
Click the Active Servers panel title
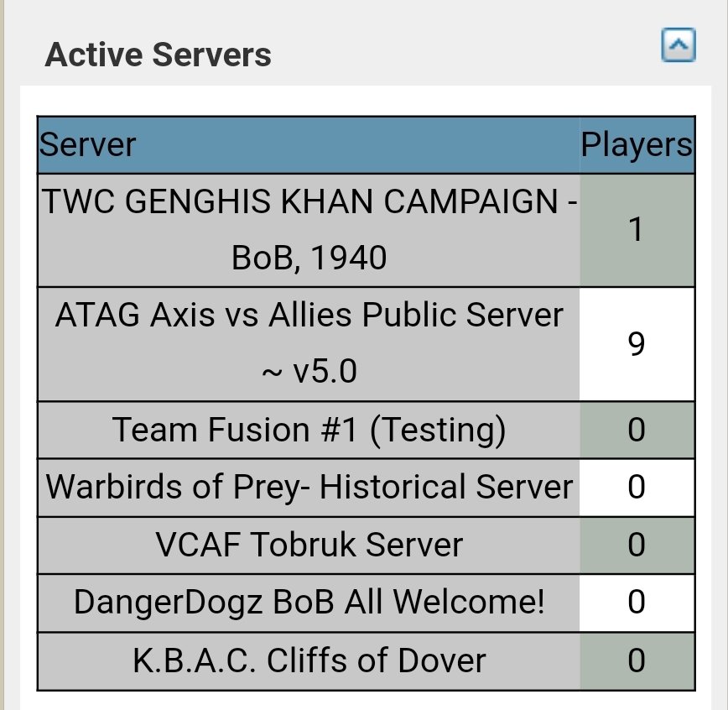coord(158,55)
